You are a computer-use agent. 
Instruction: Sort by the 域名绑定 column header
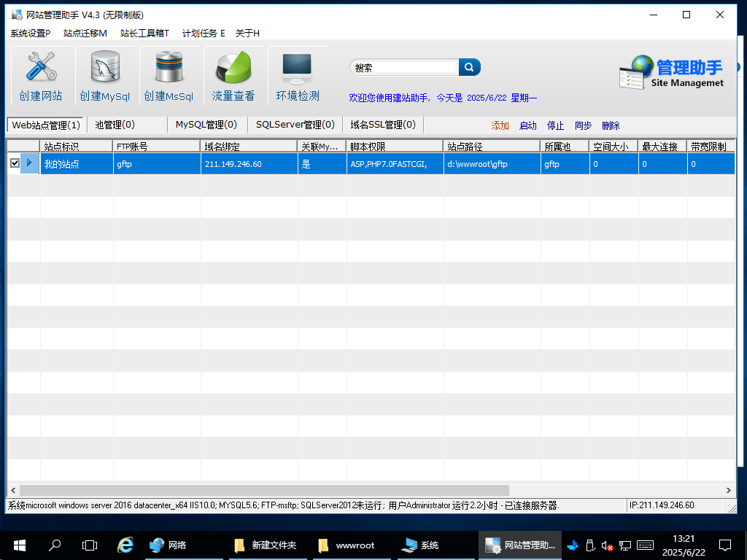click(x=249, y=146)
